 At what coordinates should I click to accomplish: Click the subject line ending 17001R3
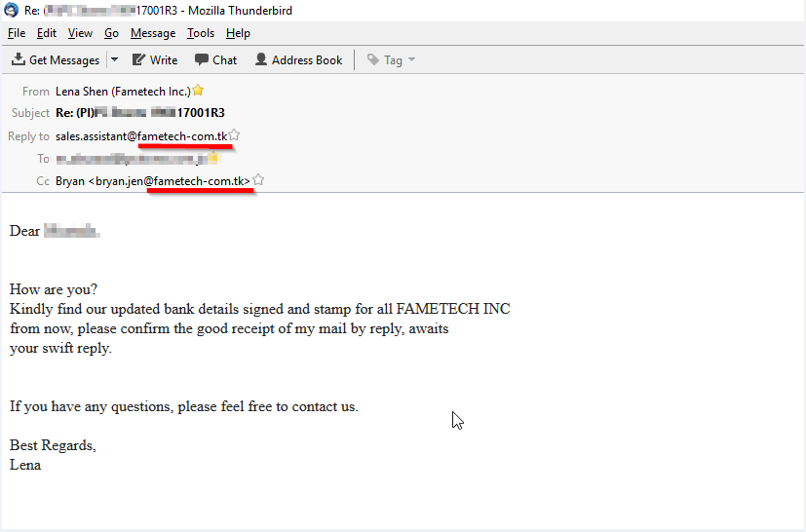point(140,113)
